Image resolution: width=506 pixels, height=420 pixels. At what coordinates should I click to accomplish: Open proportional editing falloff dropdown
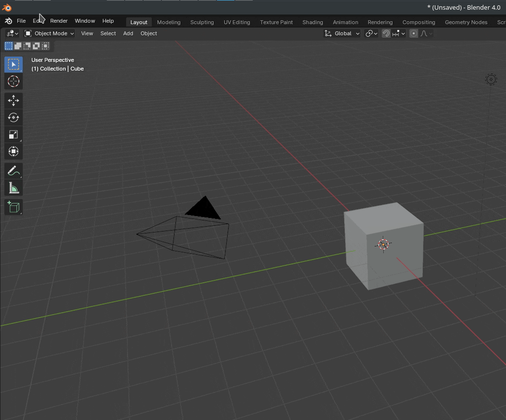click(x=426, y=33)
